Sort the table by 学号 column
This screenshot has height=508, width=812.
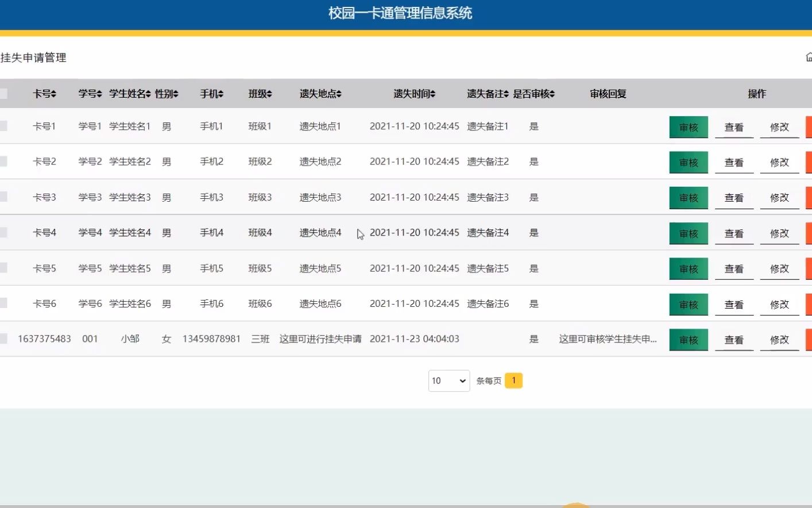[99, 94]
